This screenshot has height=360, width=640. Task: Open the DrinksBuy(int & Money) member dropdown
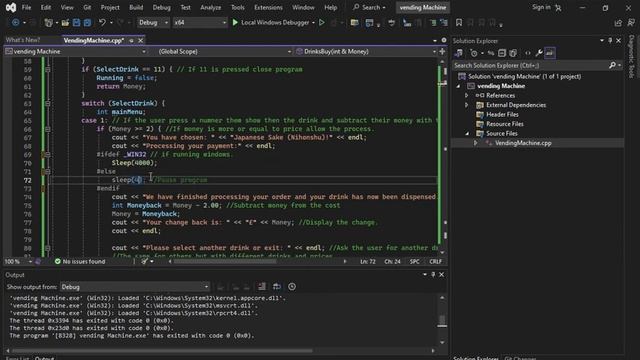366,51
